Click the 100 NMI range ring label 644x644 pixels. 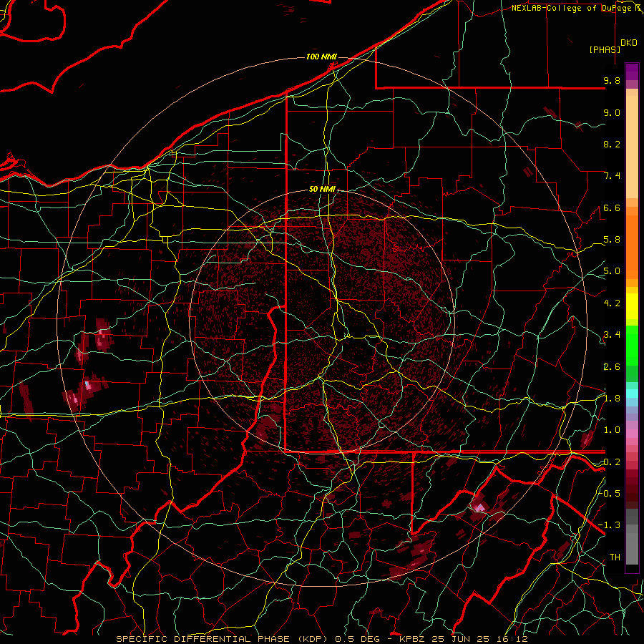321,57
